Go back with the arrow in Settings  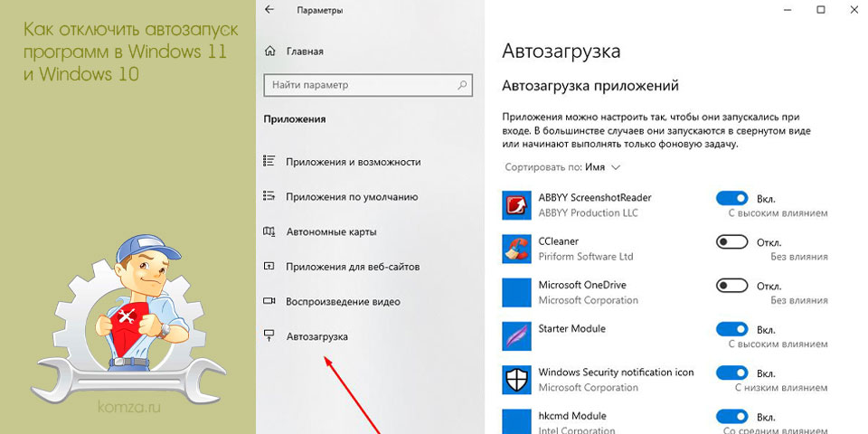click(x=269, y=9)
